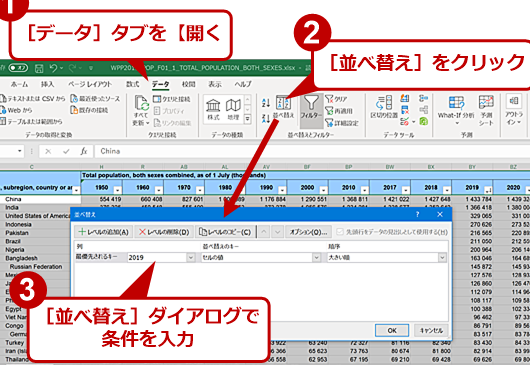This screenshot has width=530, height=365.
Task: Click the help ? icon in sort dialog
Action: pyautogui.click(x=417, y=214)
